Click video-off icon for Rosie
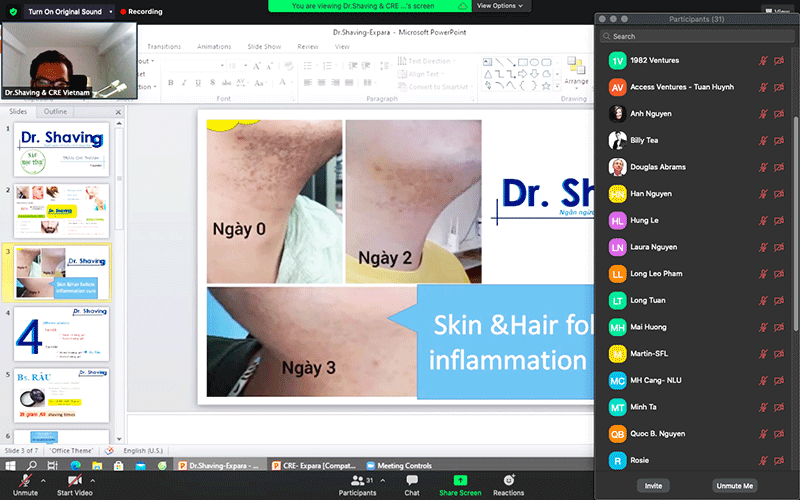Viewport: 800px width, 500px height. pos(779,461)
